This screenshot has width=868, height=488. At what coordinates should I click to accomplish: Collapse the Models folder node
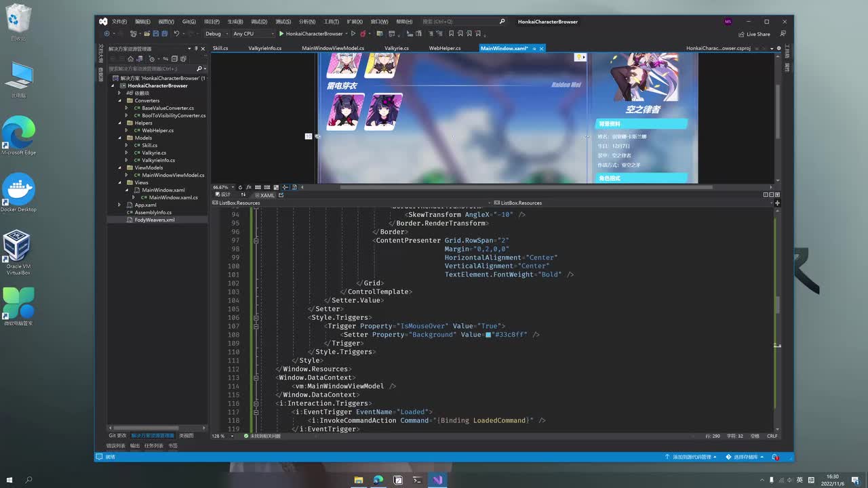coord(119,138)
